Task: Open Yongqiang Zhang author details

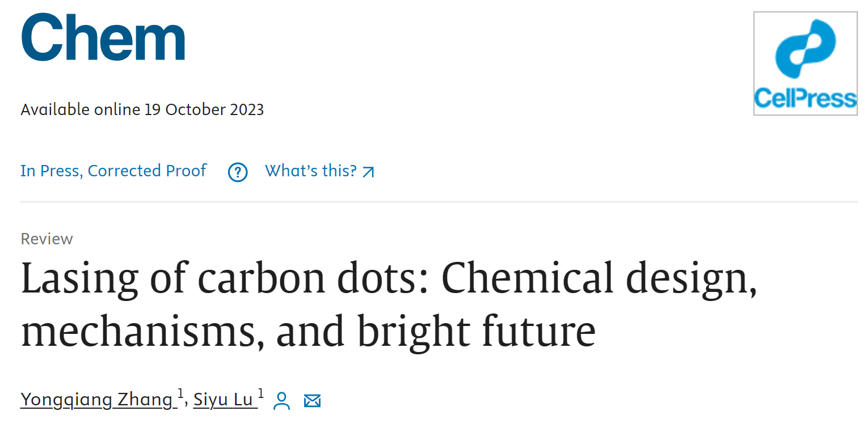Action: [x=97, y=400]
